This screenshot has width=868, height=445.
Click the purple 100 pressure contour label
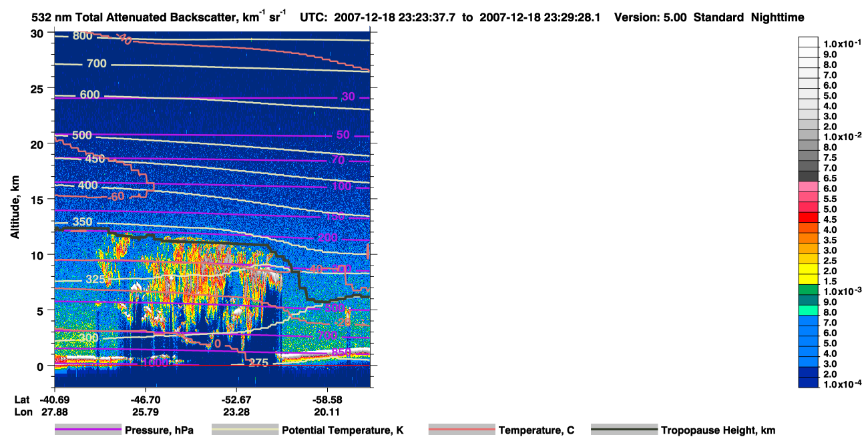(341, 186)
